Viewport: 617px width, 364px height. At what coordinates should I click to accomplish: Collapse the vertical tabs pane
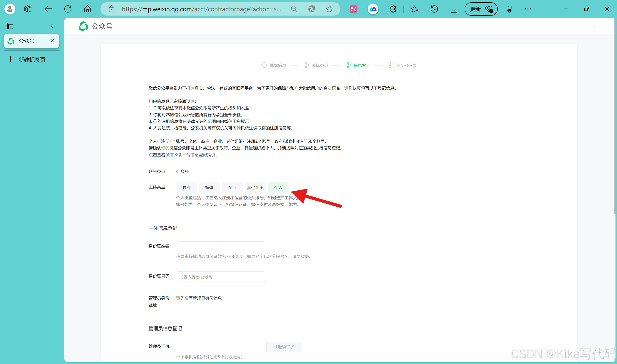pyautogui.click(x=52, y=26)
